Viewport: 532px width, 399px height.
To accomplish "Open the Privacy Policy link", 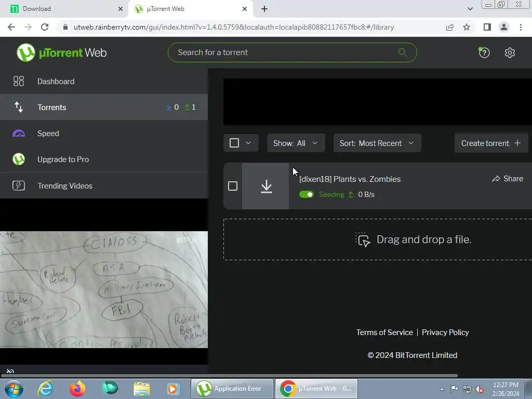I will 445,332.
